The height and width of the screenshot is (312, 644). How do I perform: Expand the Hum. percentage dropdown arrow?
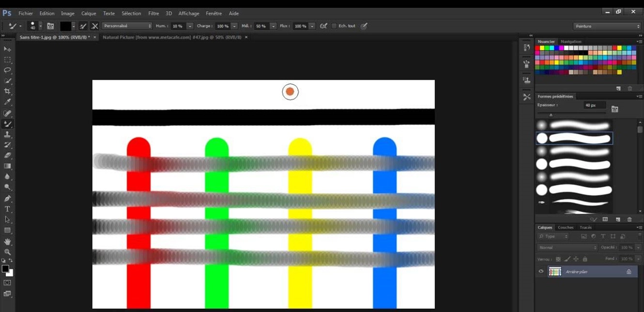[190, 26]
